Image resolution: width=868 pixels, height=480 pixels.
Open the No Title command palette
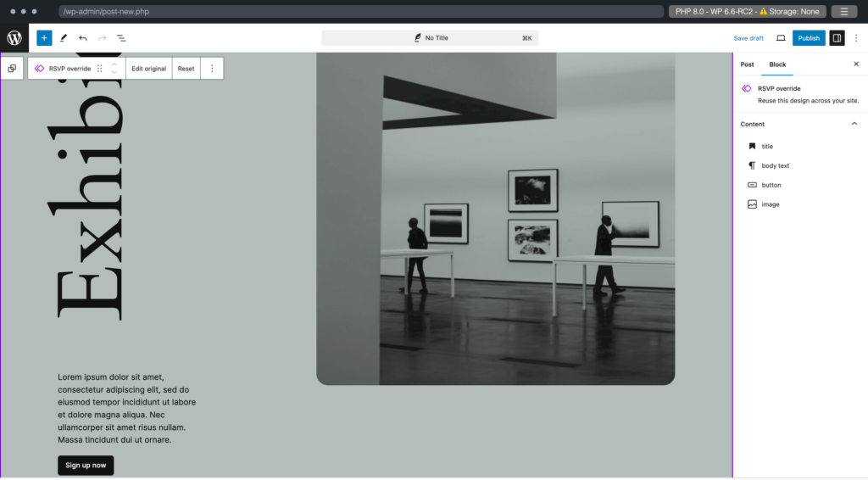pos(430,38)
